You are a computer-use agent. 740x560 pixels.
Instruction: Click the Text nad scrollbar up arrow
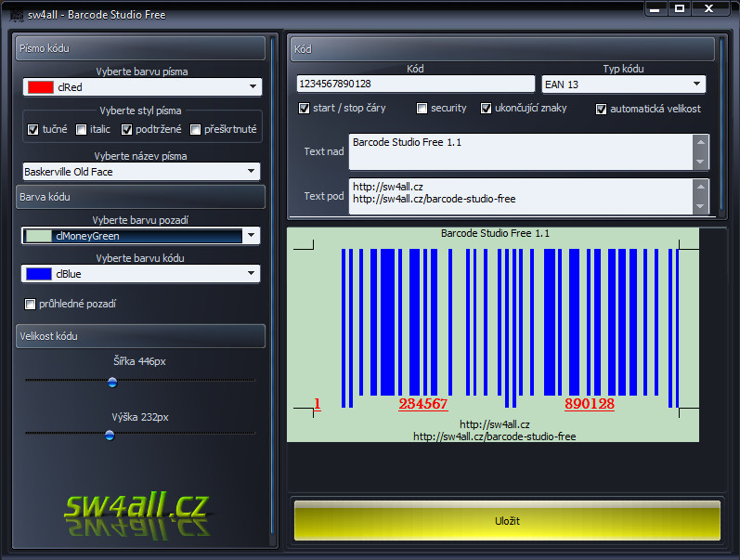coord(701,142)
